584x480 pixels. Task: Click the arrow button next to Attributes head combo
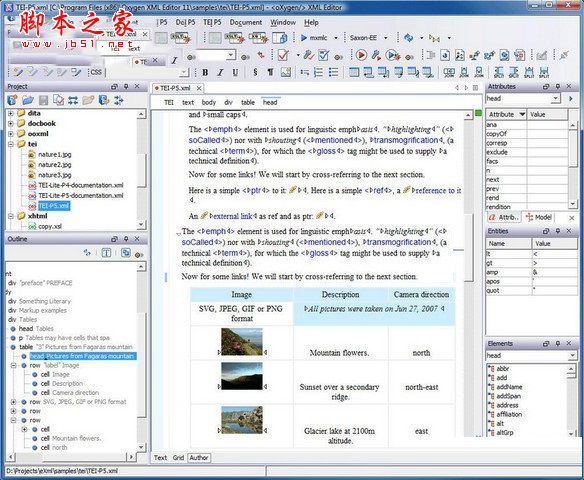[571, 99]
